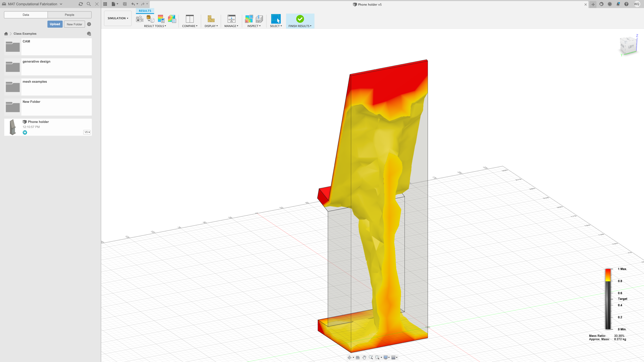The height and width of the screenshot is (362, 644).
Task: Expand the SIMULATION workspace dropdown
Action: point(118,18)
